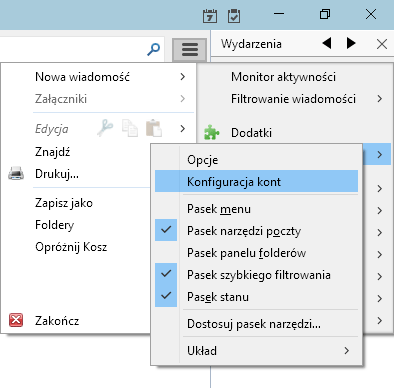Choose Dostosuj pasek narzędzi…
The height and width of the screenshot is (388, 394).
pos(256,323)
